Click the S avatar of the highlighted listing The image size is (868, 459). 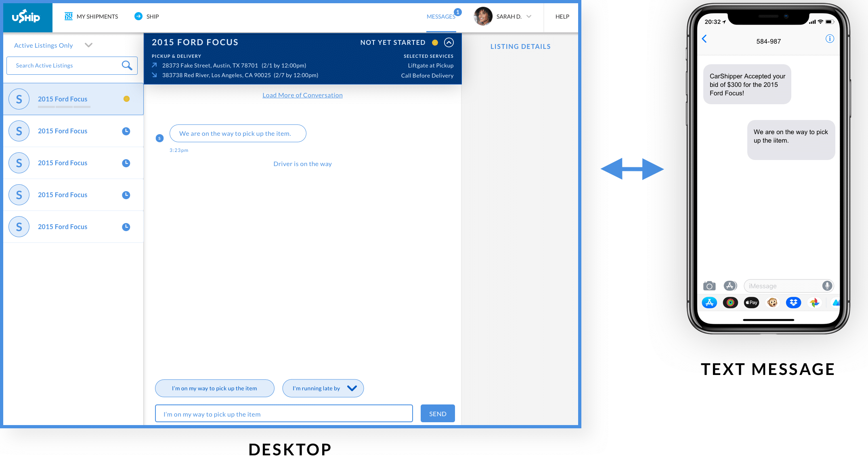[x=19, y=99]
